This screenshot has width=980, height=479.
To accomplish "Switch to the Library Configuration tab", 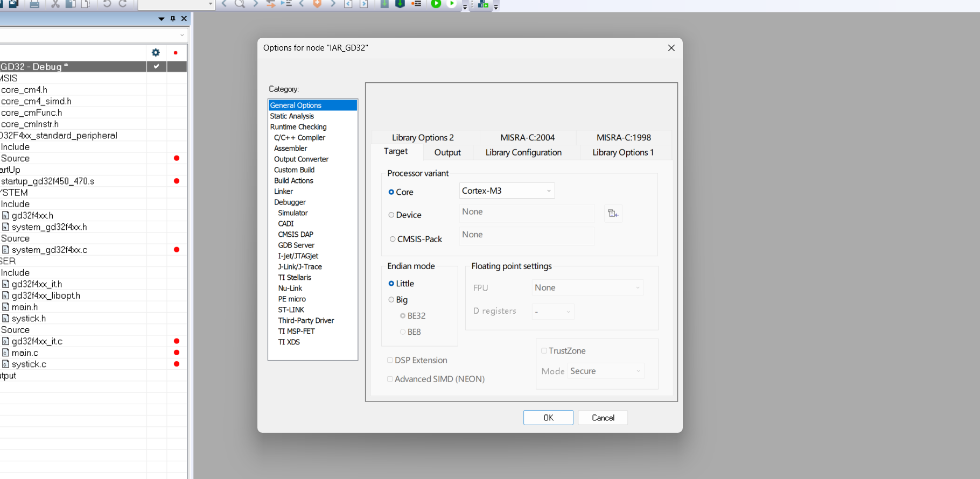I will tap(523, 152).
